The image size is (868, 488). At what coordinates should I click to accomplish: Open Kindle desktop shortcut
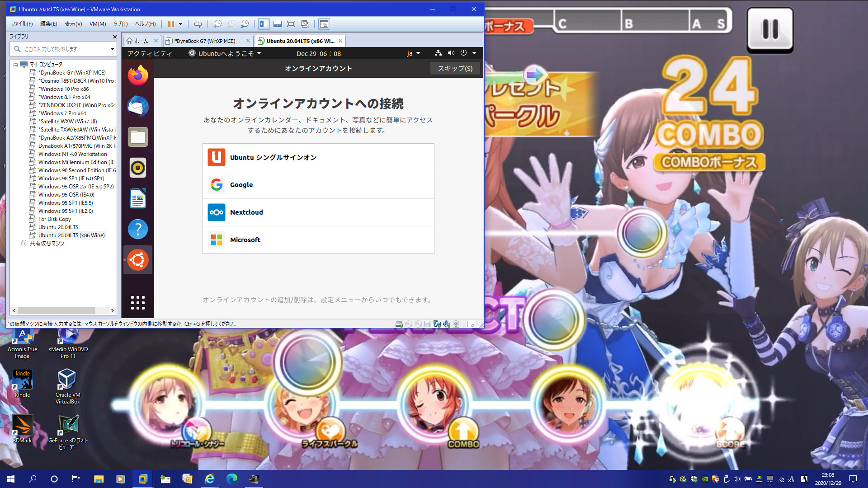coord(22,383)
